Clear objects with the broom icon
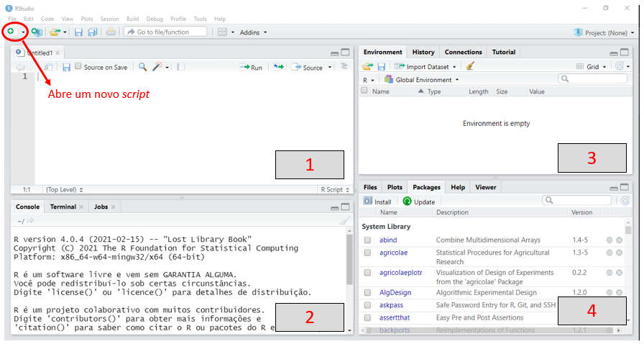Viewport: 644px width, 344px height. coord(470,65)
